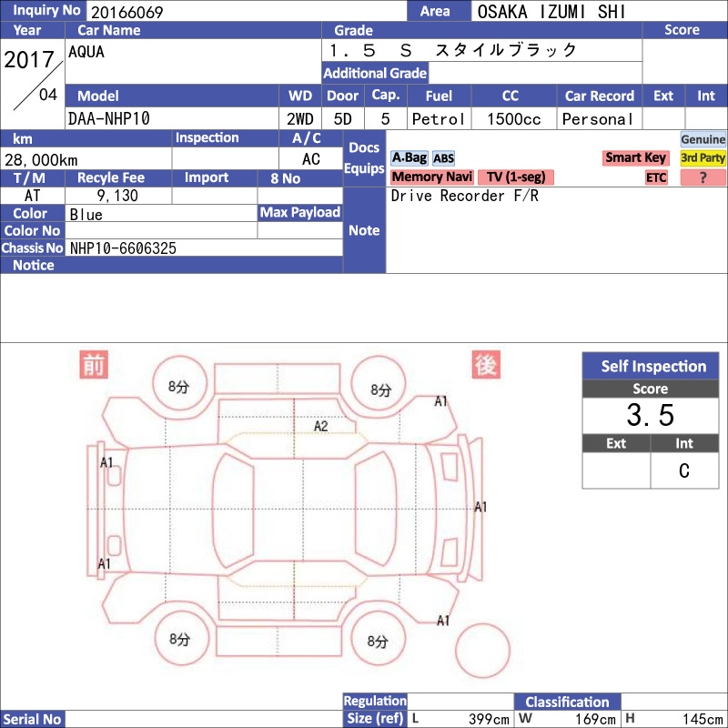Viewport: 728px width, 728px height.
Task: Click the red 前 front marker
Action: (x=94, y=365)
